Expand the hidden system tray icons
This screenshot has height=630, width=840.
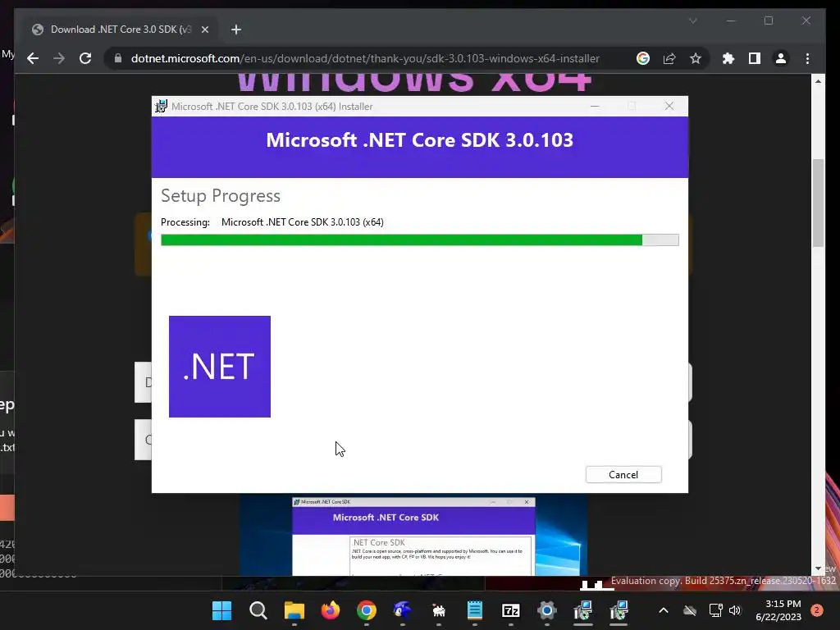point(663,610)
